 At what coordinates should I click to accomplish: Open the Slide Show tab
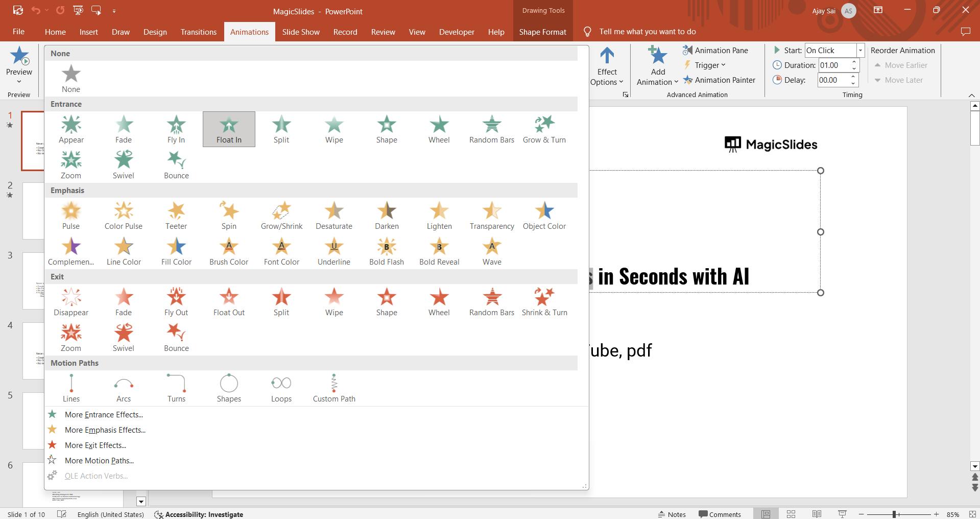tap(301, 32)
